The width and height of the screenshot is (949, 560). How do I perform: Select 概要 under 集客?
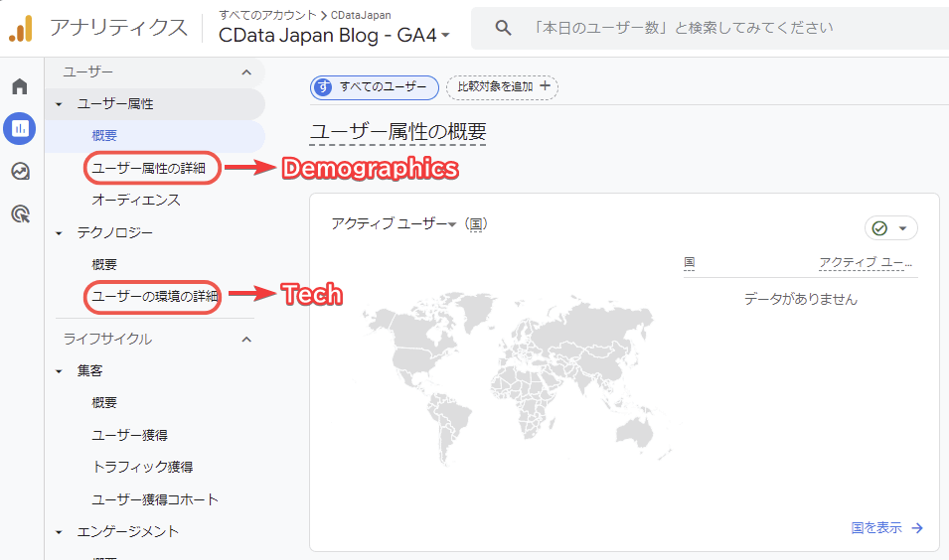[x=104, y=403]
